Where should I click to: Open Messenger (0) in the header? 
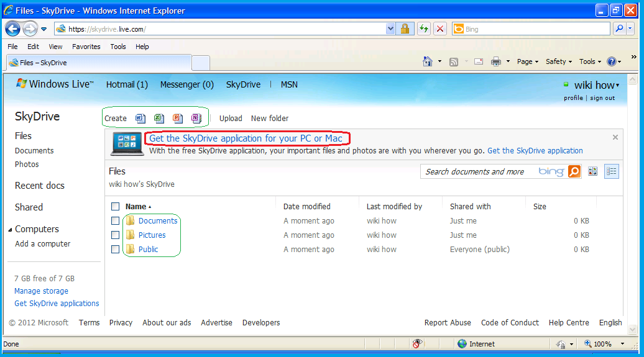tap(187, 84)
